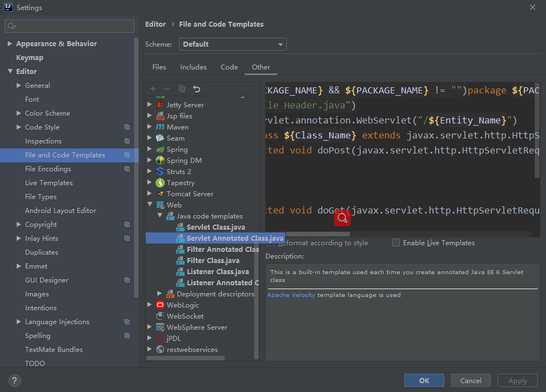Screen dimensions: 546x392
Task: Open the Scheme dropdown
Action: pyautogui.click(x=232, y=44)
